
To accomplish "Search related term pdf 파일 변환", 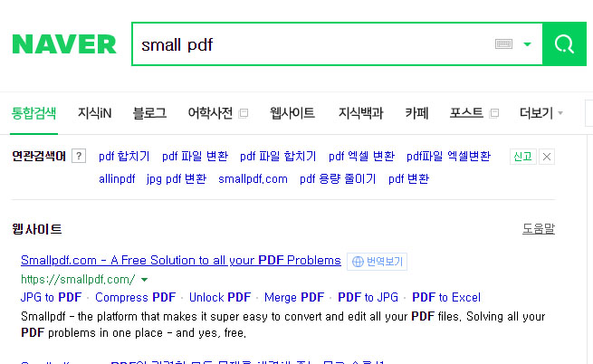I will tap(196, 157).
